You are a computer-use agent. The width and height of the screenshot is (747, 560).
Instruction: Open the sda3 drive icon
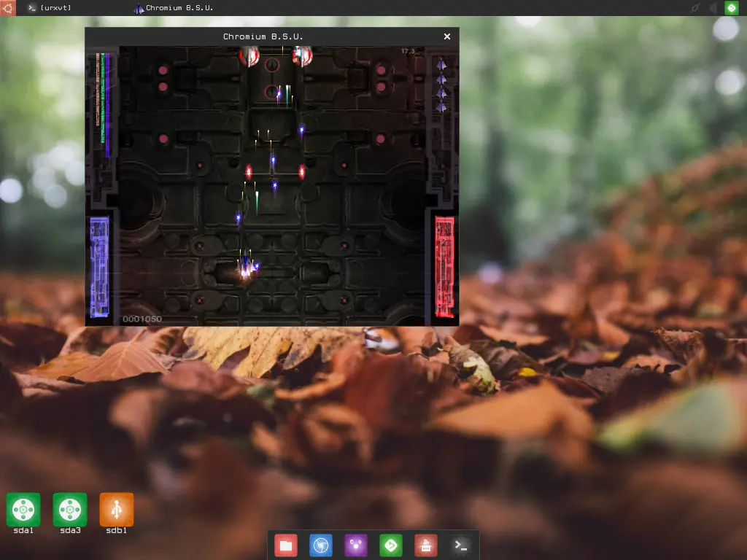[70, 510]
